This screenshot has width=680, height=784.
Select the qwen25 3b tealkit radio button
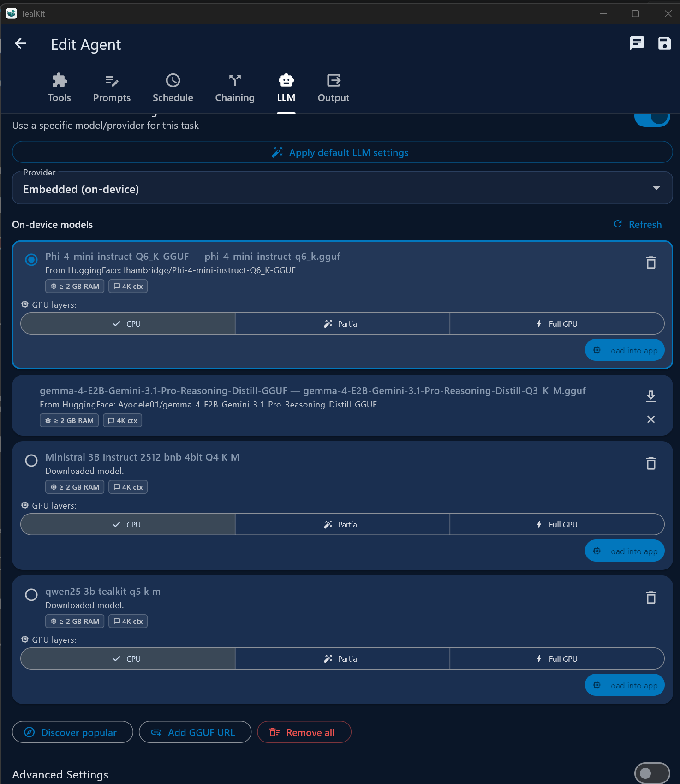pos(31,595)
